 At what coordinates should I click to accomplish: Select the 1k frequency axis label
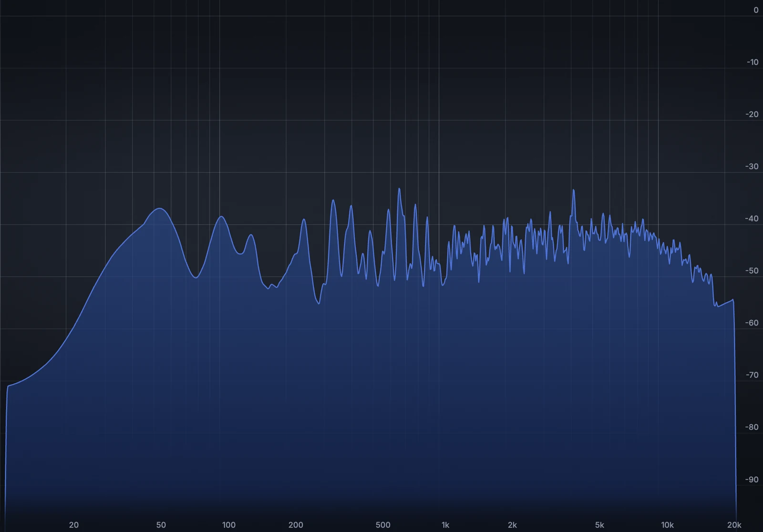pos(445,525)
